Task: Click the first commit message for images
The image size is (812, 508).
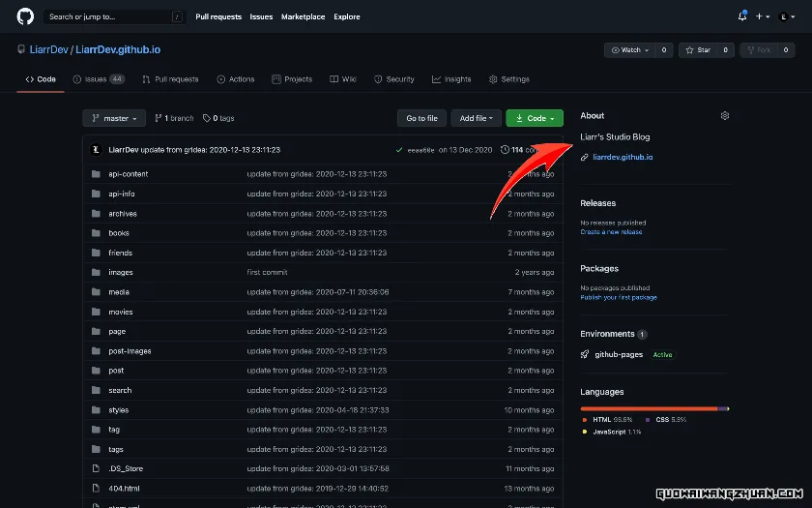Action: coord(267,272)
